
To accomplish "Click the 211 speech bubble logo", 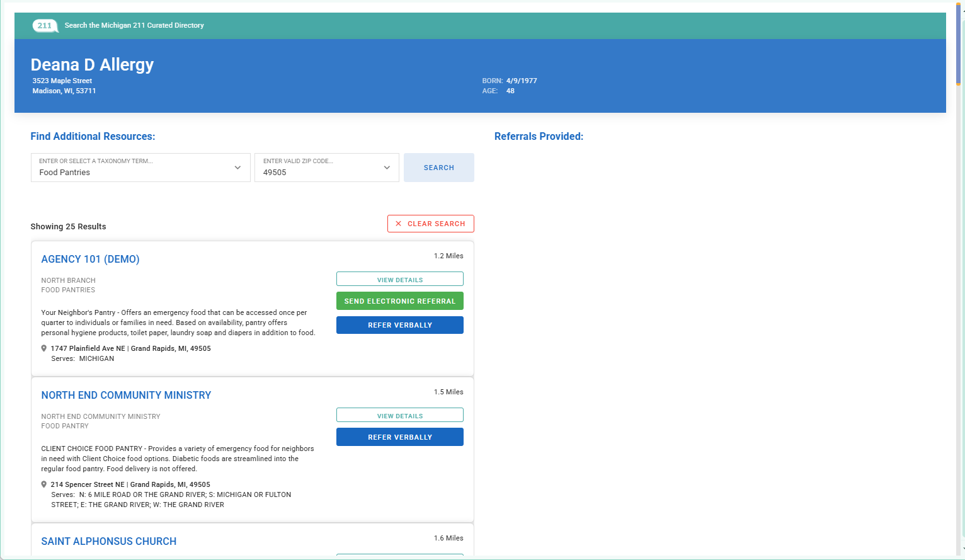I will (x=45, y=26).
